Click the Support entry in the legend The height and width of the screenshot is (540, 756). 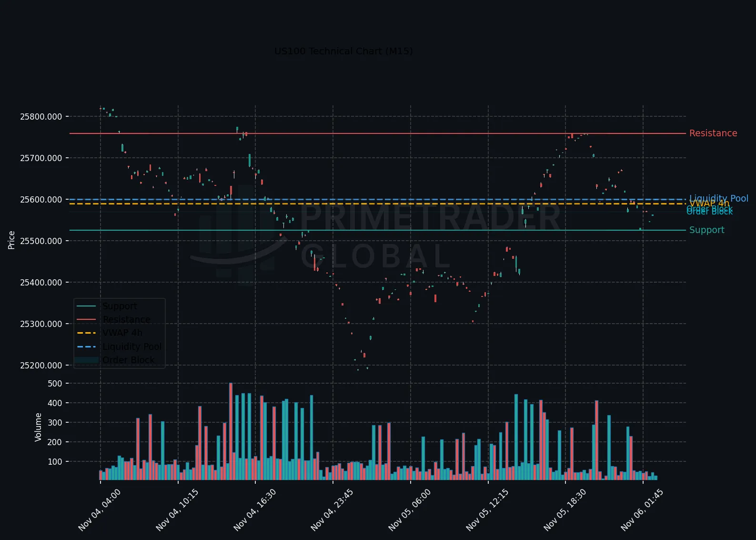[120, 306]
